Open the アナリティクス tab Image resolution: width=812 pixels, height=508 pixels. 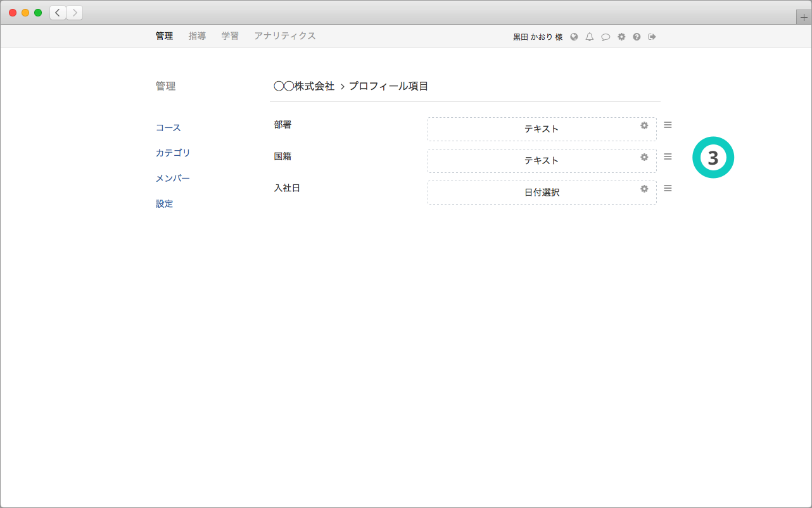pos(284,36)
